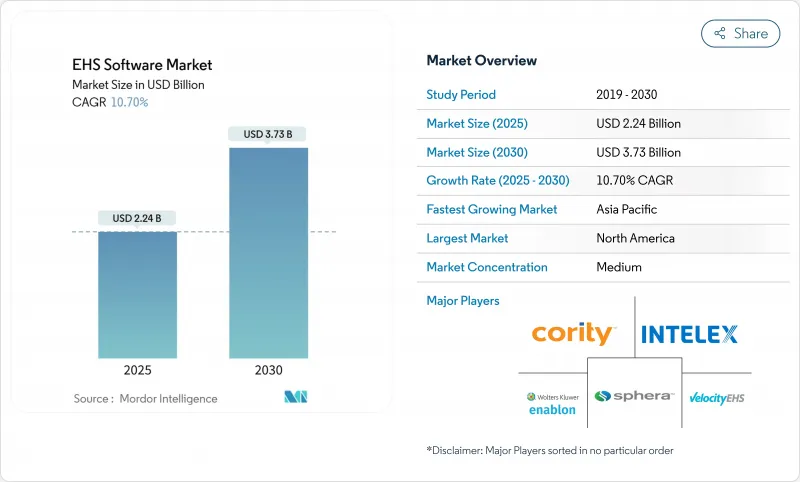800x482 pixels.
Task: Click the 2025 market size bar
Action: click(138, 295)
